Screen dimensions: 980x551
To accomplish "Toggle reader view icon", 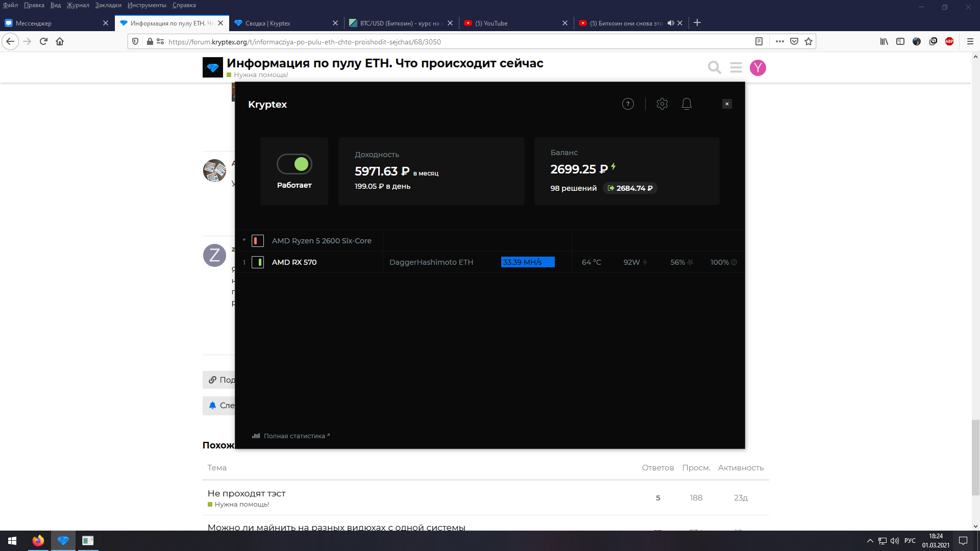I will click(x=759, y=42).
